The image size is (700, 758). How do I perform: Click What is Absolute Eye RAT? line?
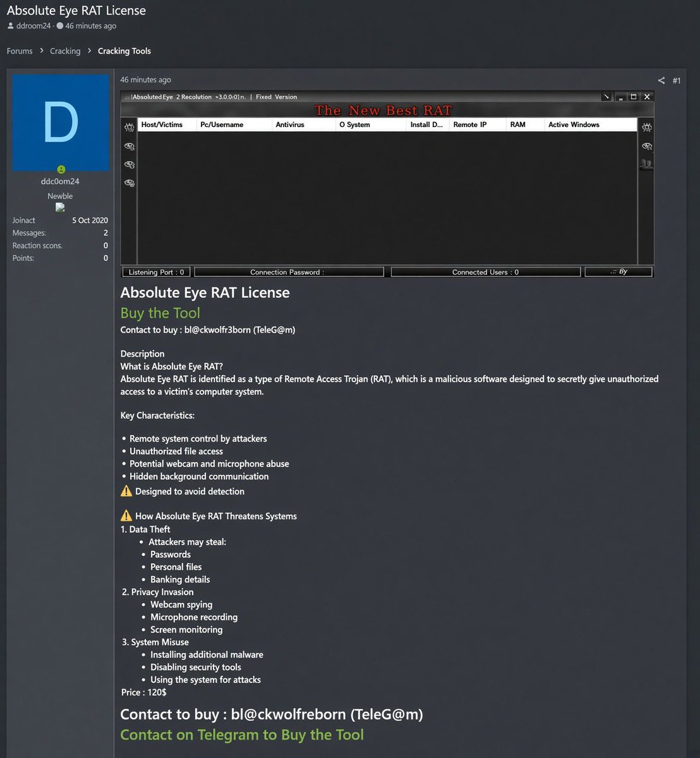point(172,366)
